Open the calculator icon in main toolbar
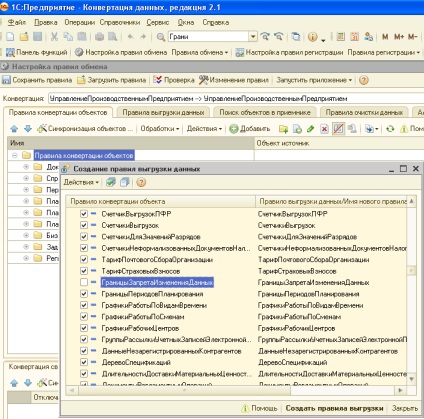The image size is (424, 419). click(x=340, y=37)
